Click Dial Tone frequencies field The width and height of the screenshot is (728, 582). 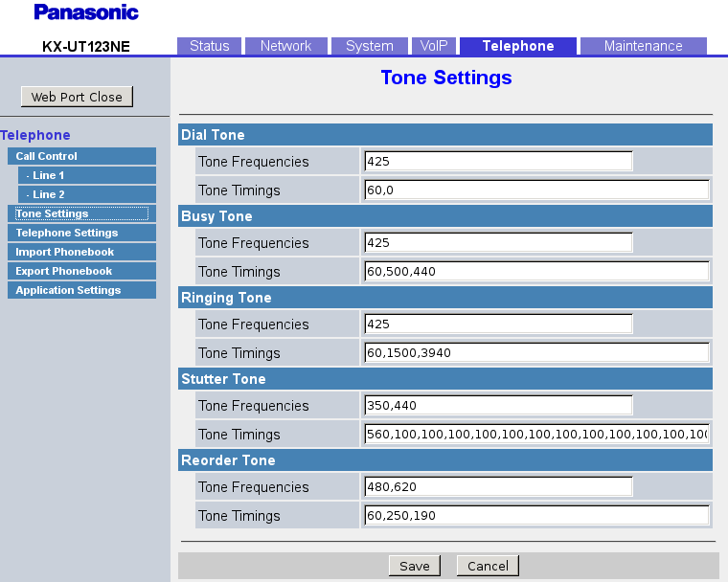point(498,161)
